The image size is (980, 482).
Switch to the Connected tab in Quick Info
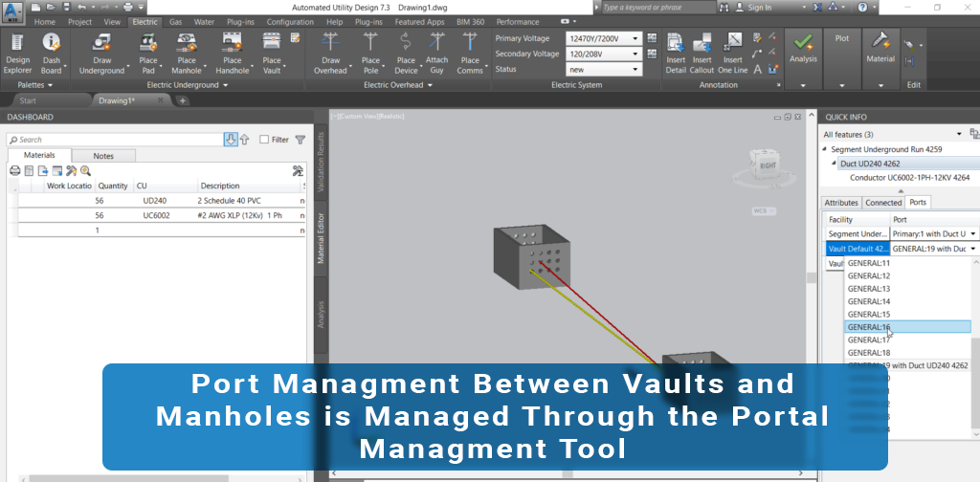883,203
